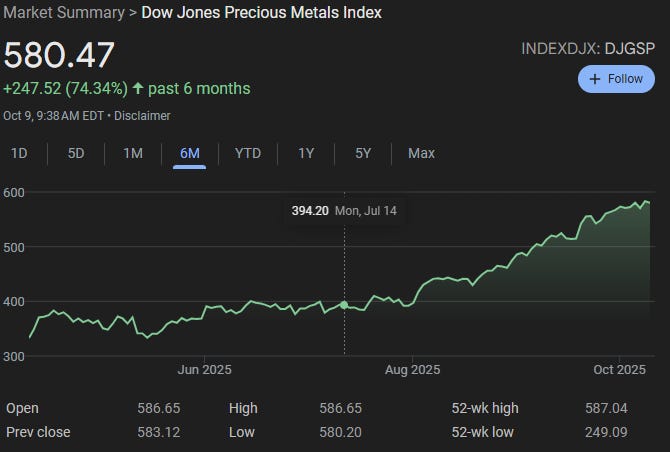Open the Market Summary breadcrumb link
The height and width of the screenshot is (452, 670).
click(x=64, y=12)
